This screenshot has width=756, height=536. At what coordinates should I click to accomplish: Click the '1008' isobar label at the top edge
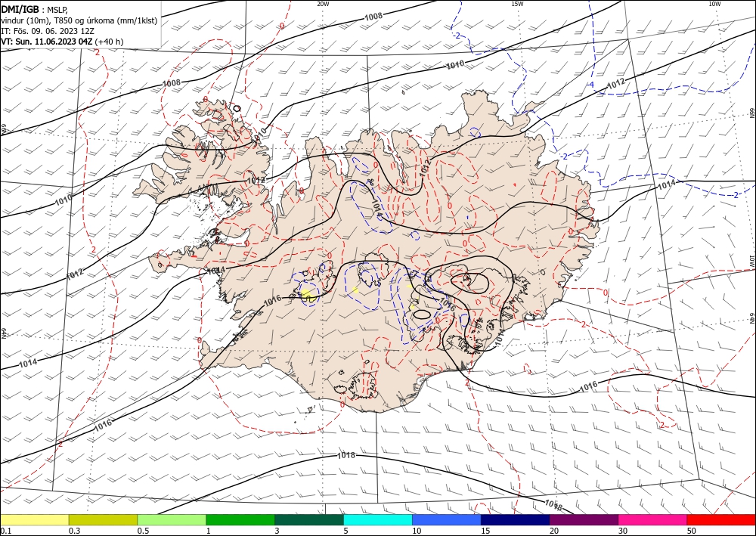[x=373, y=17]
